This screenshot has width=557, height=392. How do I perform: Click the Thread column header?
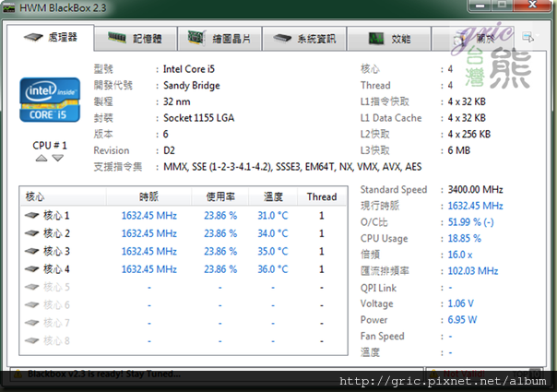(322, 196)
